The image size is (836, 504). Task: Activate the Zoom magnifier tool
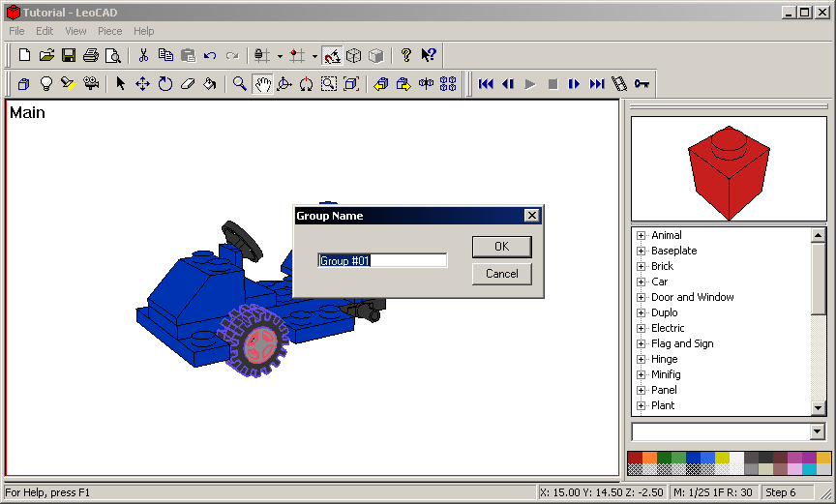[240, 84]
